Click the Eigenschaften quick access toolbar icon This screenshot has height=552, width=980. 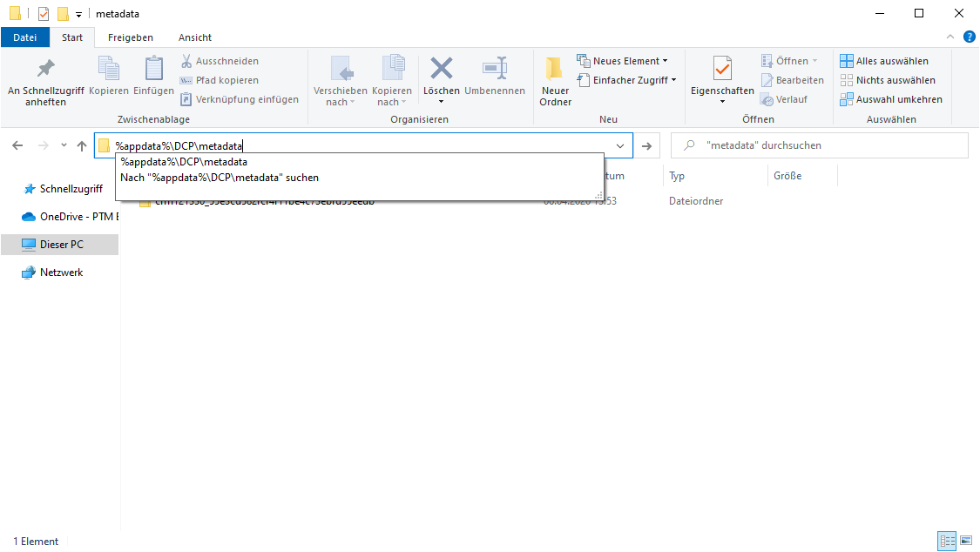click(x=44, y=14)
